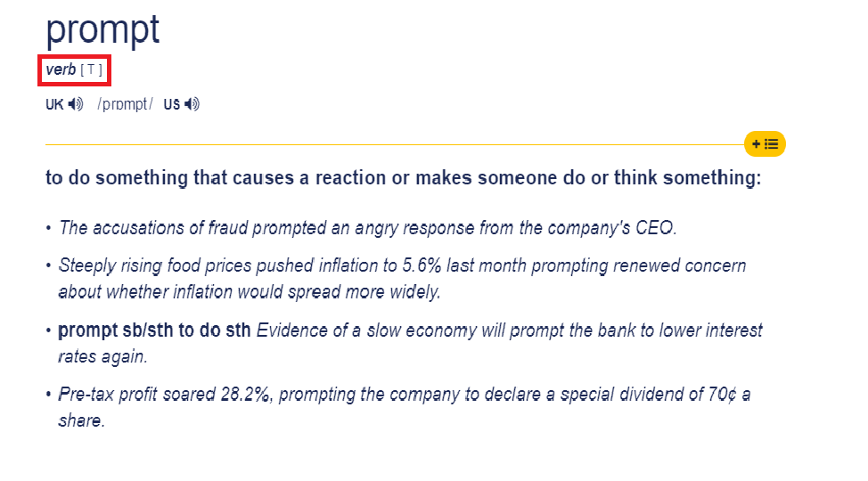Click the "verb" part-of-speech label
This screenshot has width=868, height=481.
point(61,69)
